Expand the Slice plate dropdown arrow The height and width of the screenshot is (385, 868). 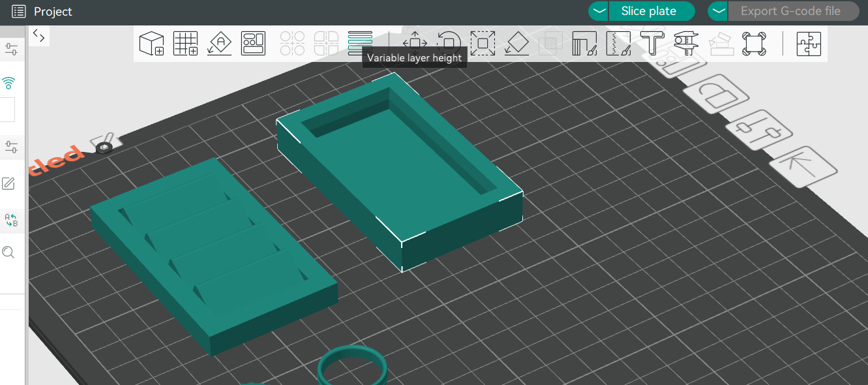point(598,11)
